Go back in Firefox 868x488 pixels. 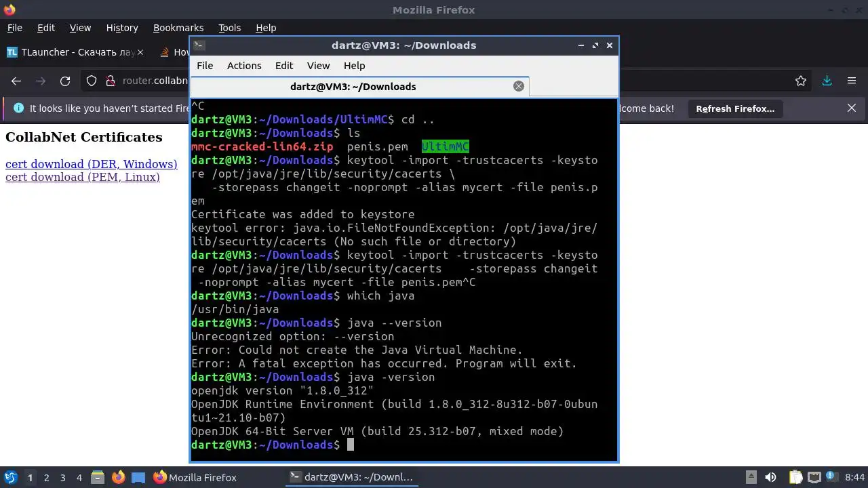(x=16, y=81)
